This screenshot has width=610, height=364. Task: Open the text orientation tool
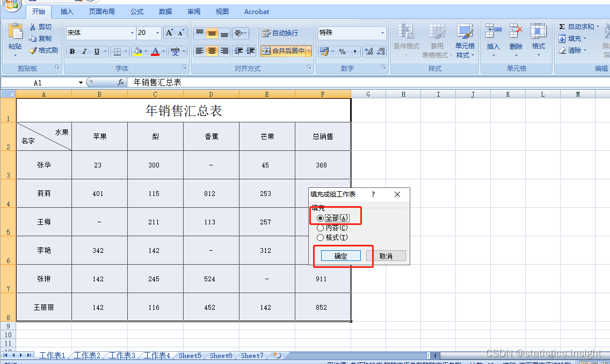coord(238,33)
